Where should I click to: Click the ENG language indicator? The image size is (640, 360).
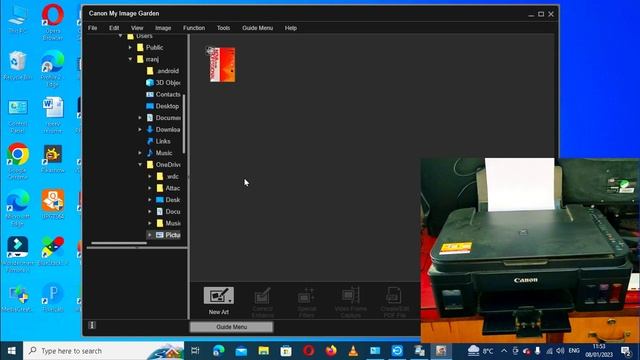pos(574,351)
